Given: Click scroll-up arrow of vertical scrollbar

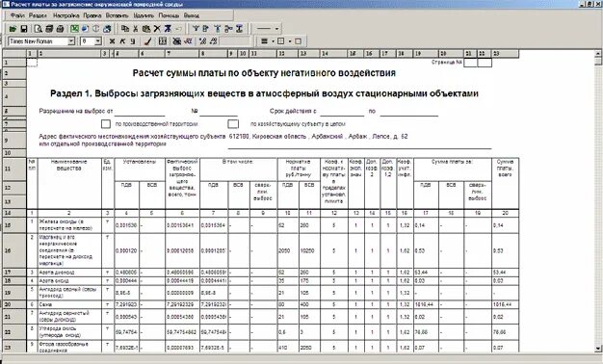Looking at the screenshot, I should (598, 53).
